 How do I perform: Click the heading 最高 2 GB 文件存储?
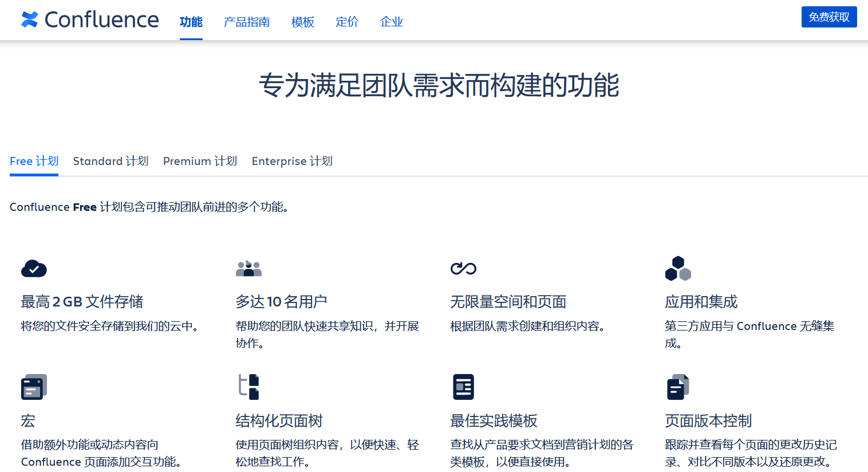coord(82,301)
